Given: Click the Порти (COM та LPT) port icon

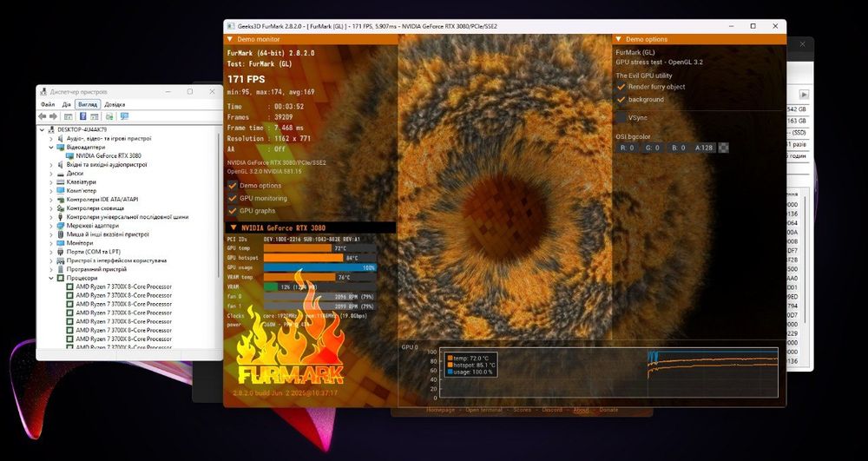Looking at the screenshot, I should pos(61,251).
